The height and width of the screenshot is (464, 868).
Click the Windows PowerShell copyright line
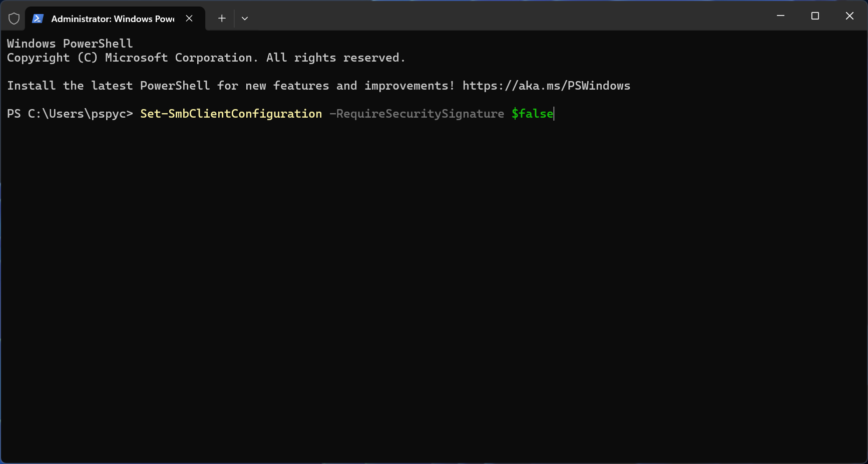(x=70, y=44)
